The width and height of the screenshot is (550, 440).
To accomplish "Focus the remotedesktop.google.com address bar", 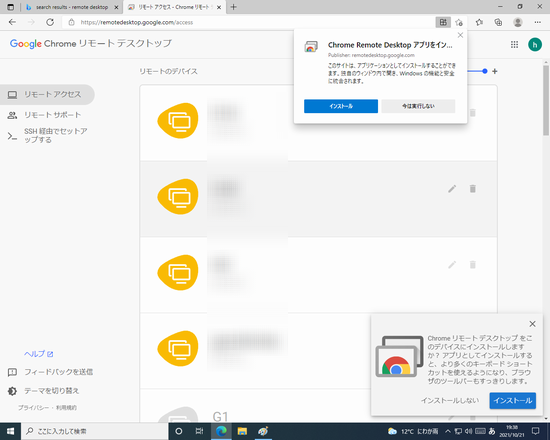I will coord(246,22).
